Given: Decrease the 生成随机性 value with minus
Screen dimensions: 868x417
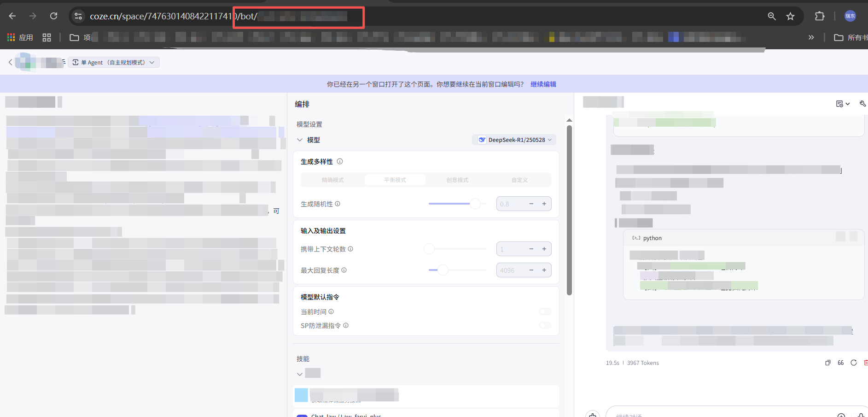Looking at the screenshot, I should coord(531,204).
